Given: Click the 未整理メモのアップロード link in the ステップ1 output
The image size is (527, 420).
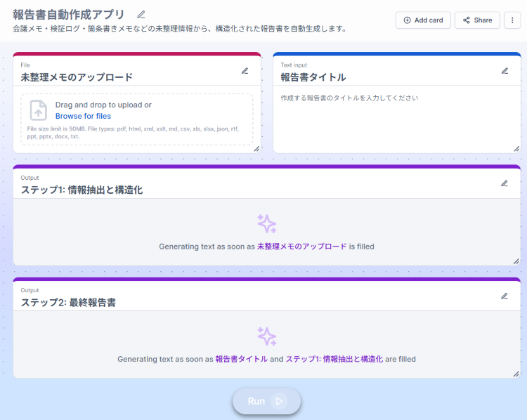Looking at the screenshot, I should click(301, 247).
